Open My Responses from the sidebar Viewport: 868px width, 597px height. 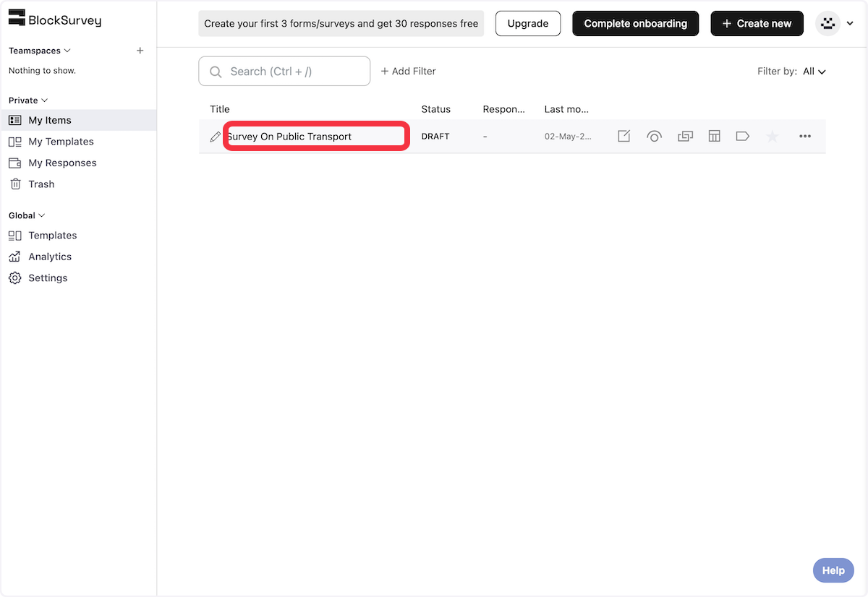(x=62, y=163)
